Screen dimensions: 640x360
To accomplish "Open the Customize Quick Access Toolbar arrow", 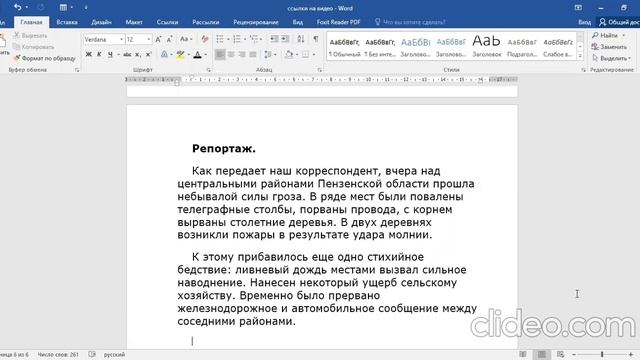I will coord(86,7).
